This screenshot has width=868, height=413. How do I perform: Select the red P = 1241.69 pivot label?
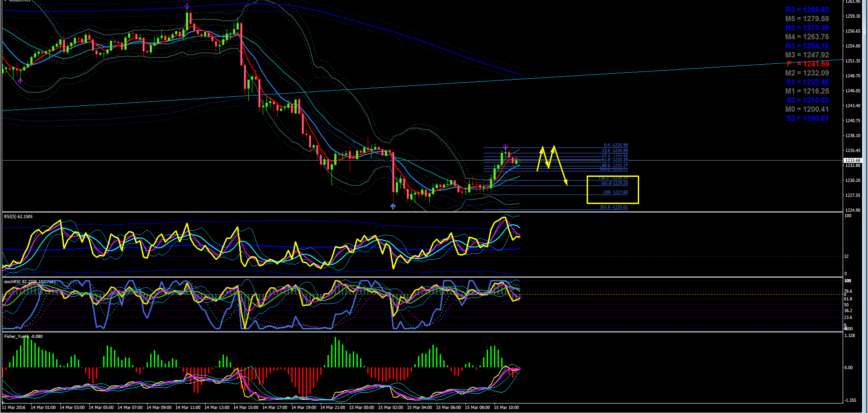pos(807,64)
